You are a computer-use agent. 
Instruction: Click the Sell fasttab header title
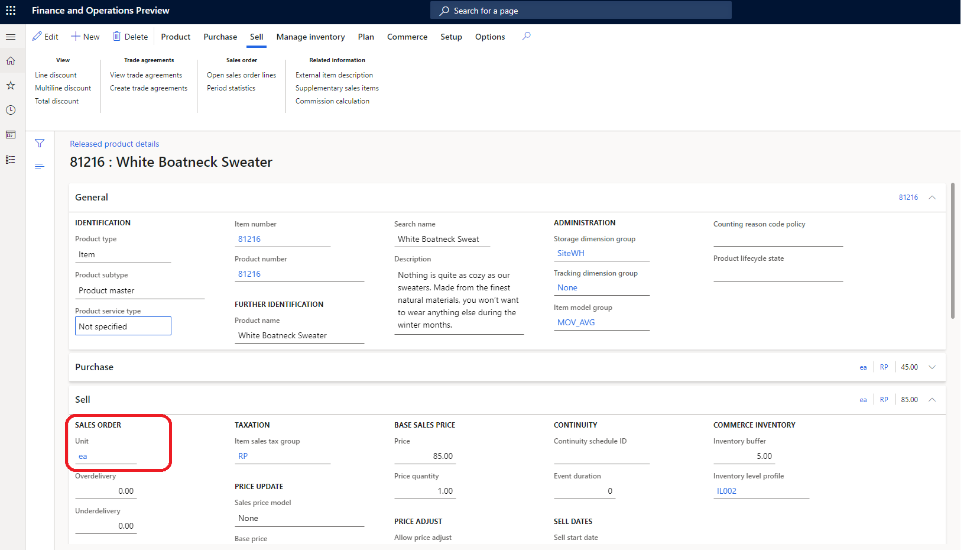pyautogui.click(x=83, y=400)
